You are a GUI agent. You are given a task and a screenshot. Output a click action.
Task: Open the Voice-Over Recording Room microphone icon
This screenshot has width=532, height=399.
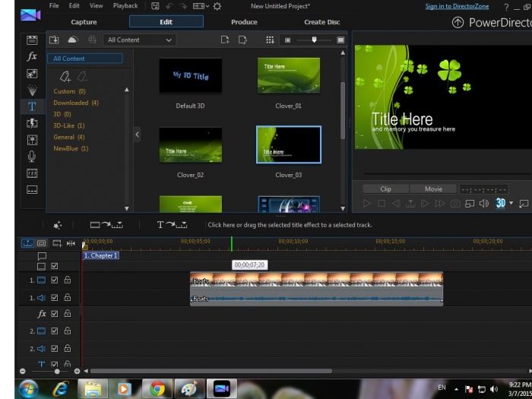pyautogui.click(x=32, y=157)
